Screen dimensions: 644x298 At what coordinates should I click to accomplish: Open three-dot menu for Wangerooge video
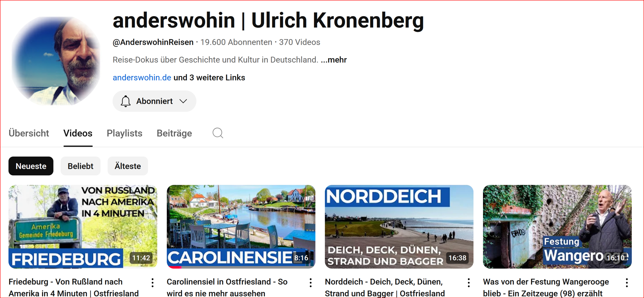pos(627,283)
